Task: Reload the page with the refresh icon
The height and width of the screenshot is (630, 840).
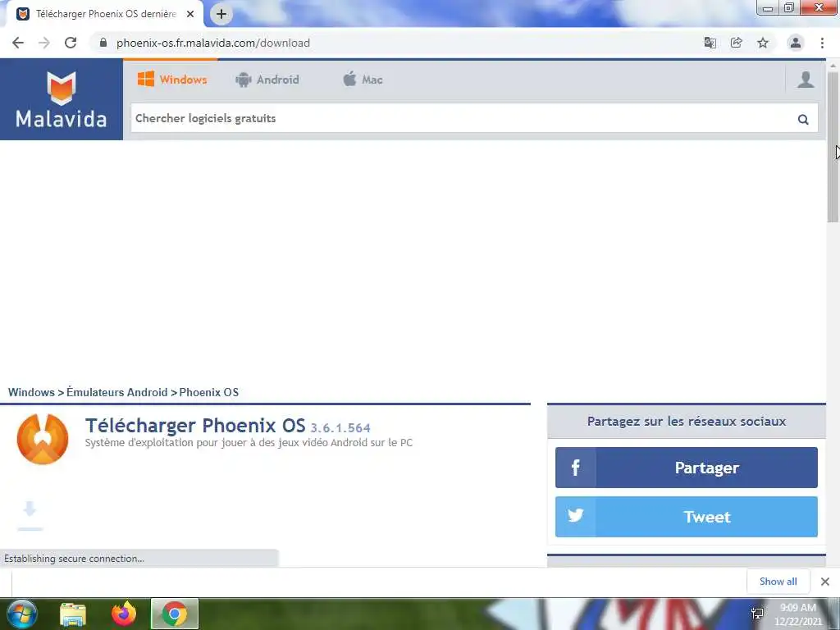Action: tap(71, 43)
